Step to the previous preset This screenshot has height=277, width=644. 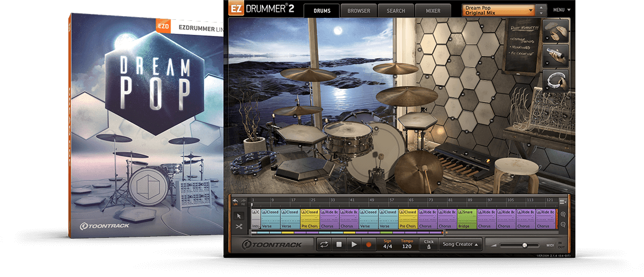(541, 8)
